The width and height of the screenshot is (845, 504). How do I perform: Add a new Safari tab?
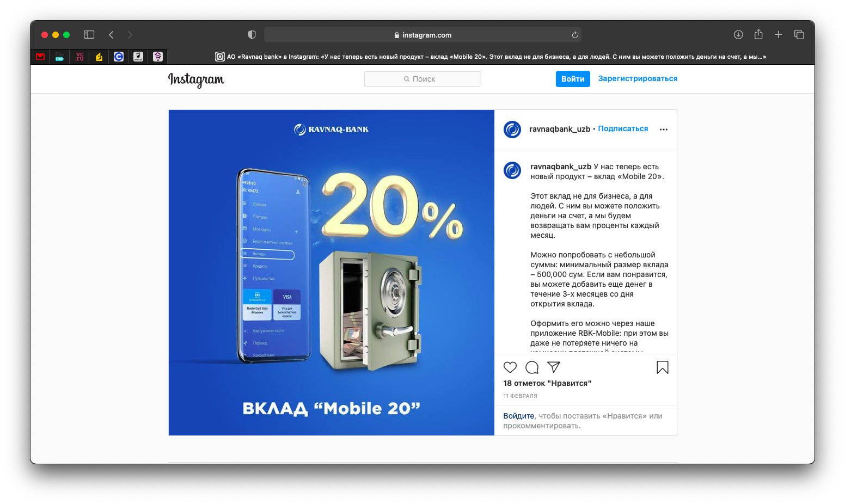click(779, 35)
